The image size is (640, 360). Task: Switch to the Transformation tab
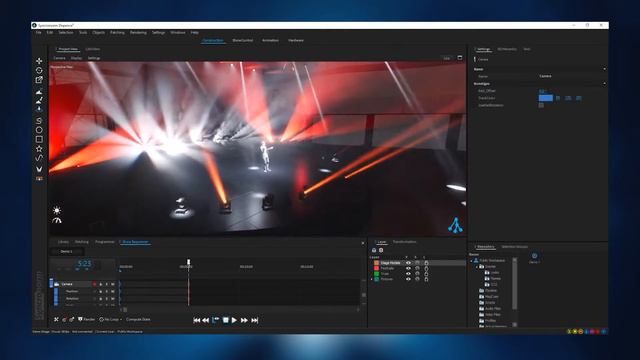[x=404, y=242]
